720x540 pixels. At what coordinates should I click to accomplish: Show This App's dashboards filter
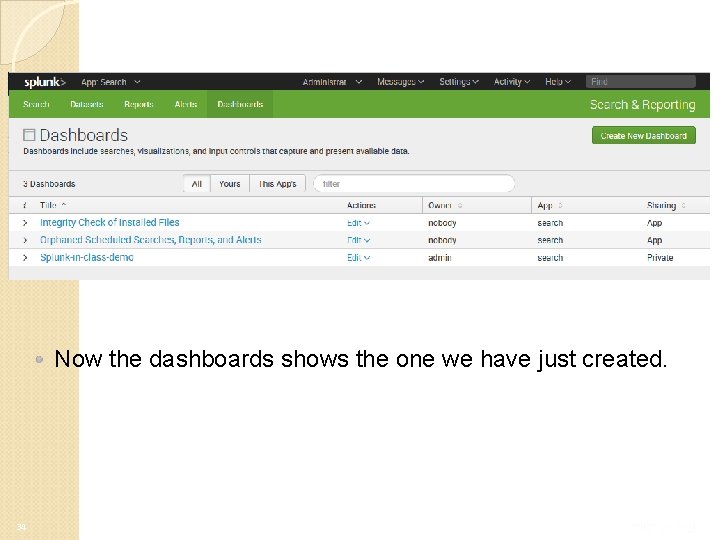(277, 184)
